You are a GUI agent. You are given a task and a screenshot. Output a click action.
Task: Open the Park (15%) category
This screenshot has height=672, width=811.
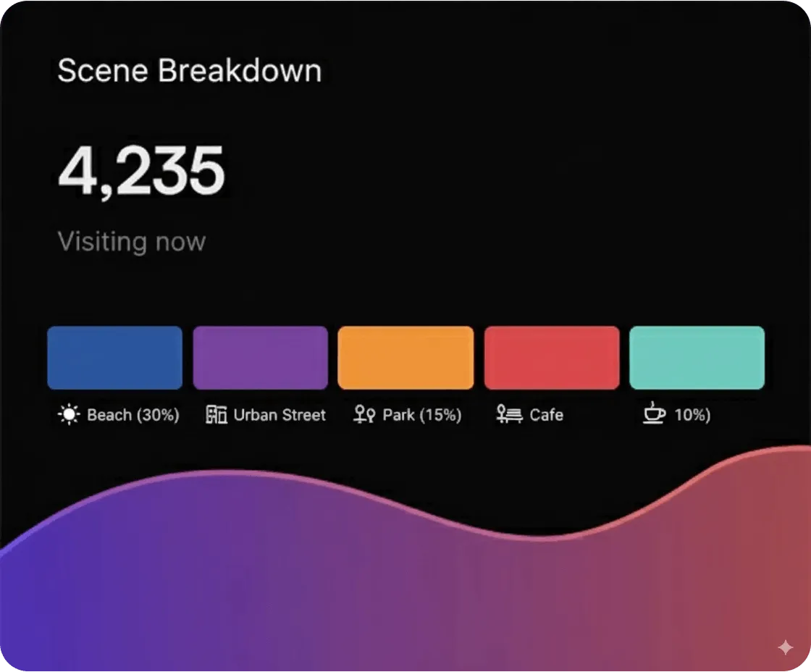click(422, 415)
